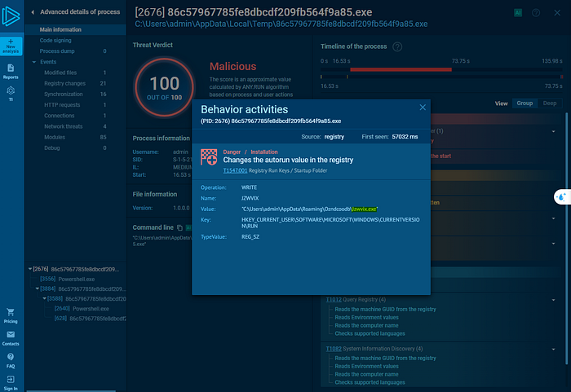The image size is (571, 392).
Task: Open the Pricing cart icon
Action: (x=11, y=315)
